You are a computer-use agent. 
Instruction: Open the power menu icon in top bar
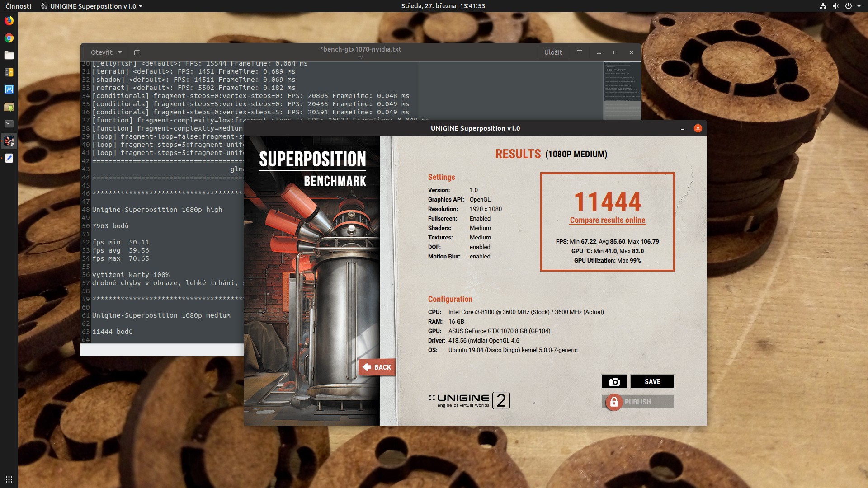click(849, 6)
